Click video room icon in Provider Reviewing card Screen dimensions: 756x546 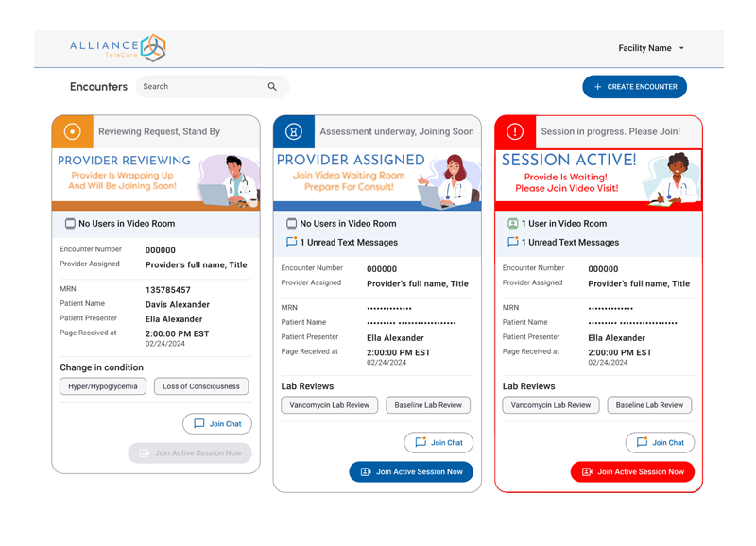pos(70,224)
